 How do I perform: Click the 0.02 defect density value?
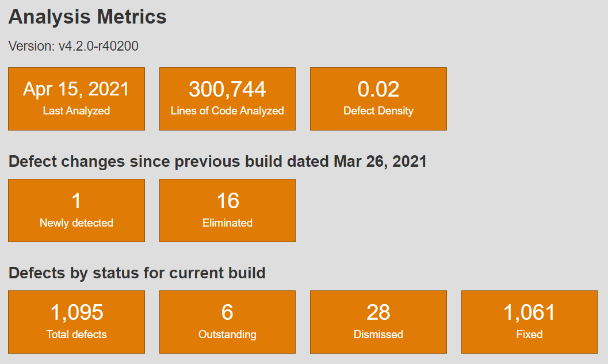378,90
